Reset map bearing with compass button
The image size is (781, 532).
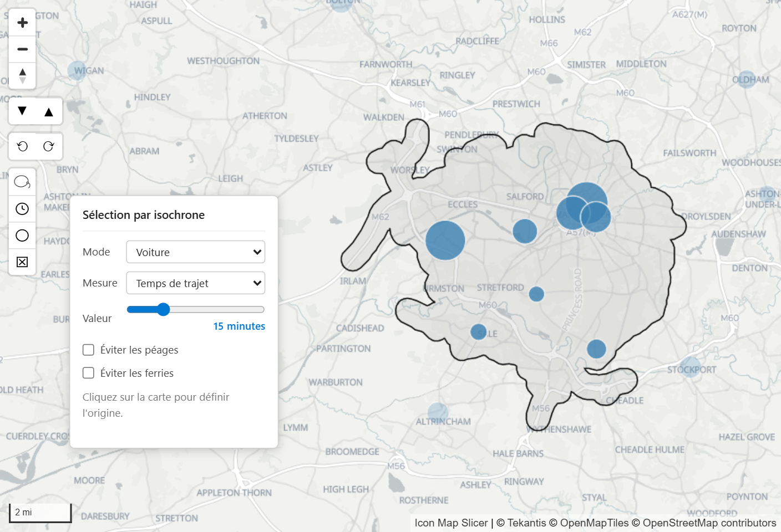[x=22, y=75]
